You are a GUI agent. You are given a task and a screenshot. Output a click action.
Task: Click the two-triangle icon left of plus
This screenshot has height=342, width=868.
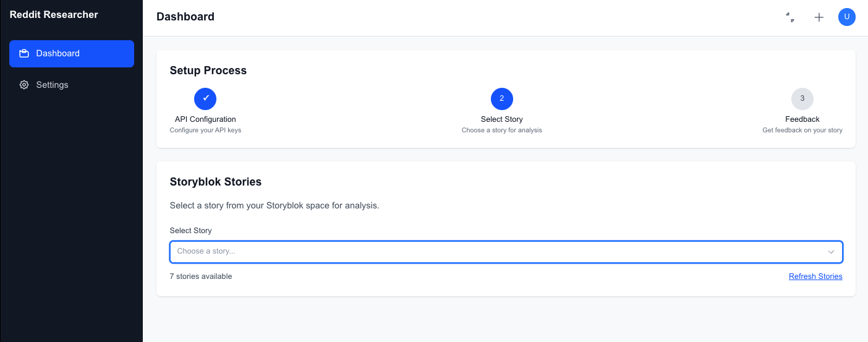click(x=790, y=17)
